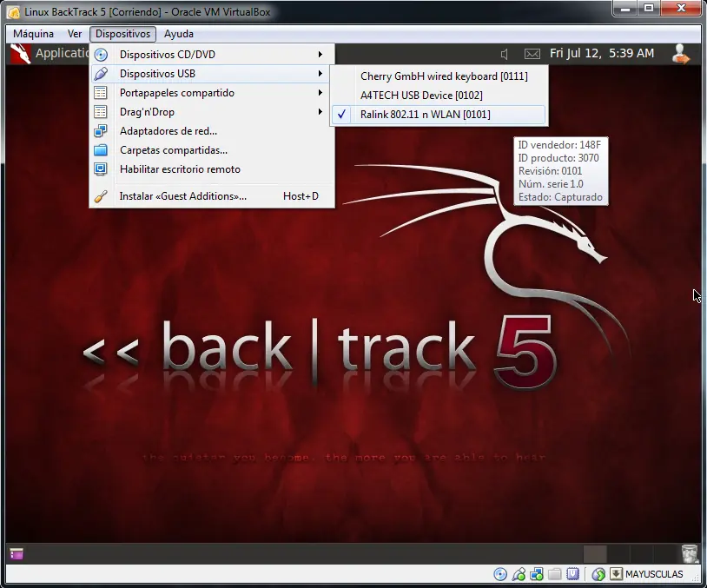
Task: Open Adaptadores de red settings
Action: click(x=212, y=131)
